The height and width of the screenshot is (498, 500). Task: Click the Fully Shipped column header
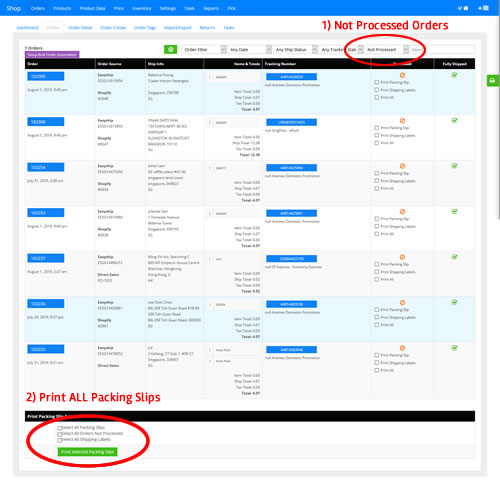454,64
